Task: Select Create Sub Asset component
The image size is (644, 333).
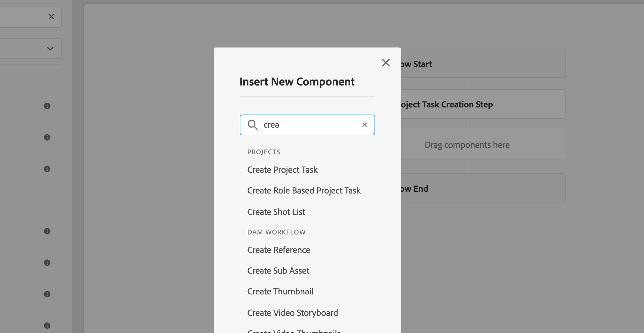Action: [278, 271]
